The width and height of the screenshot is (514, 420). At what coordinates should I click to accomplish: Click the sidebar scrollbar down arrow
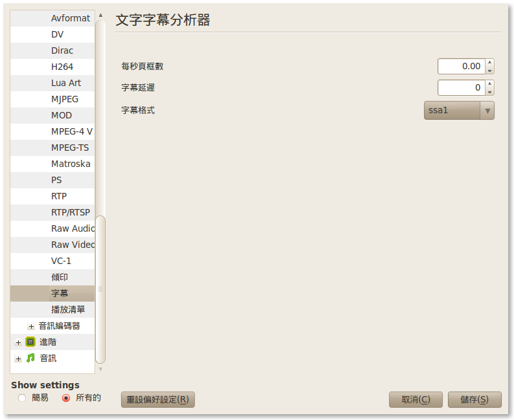[100, 370]
